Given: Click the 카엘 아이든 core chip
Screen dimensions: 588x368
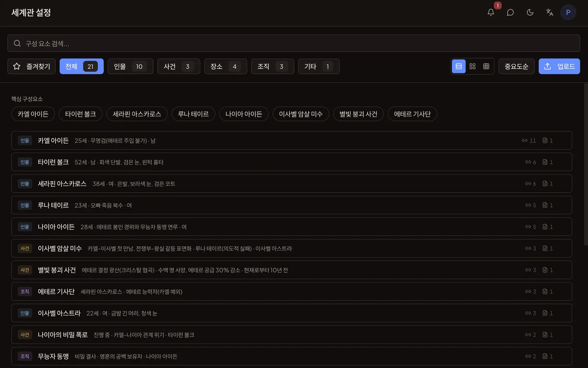Looking at the screenshot, I should pyautogui.click(x=33, y=114).
